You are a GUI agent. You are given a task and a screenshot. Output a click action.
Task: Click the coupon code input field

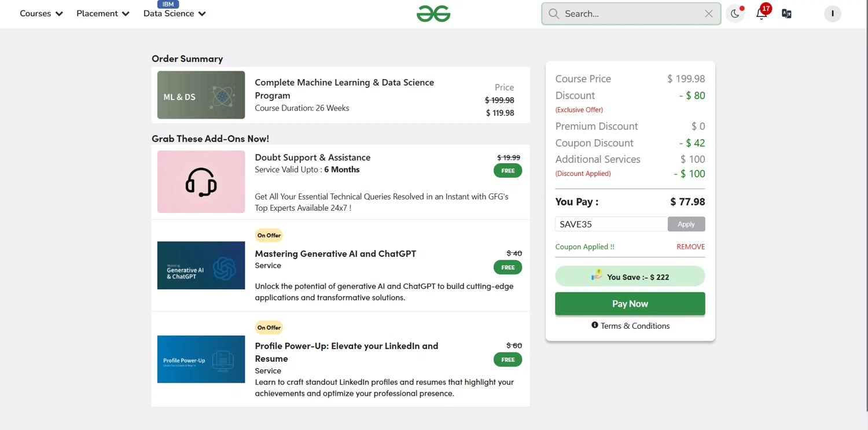pyautogui.click(x=611, y=224)
